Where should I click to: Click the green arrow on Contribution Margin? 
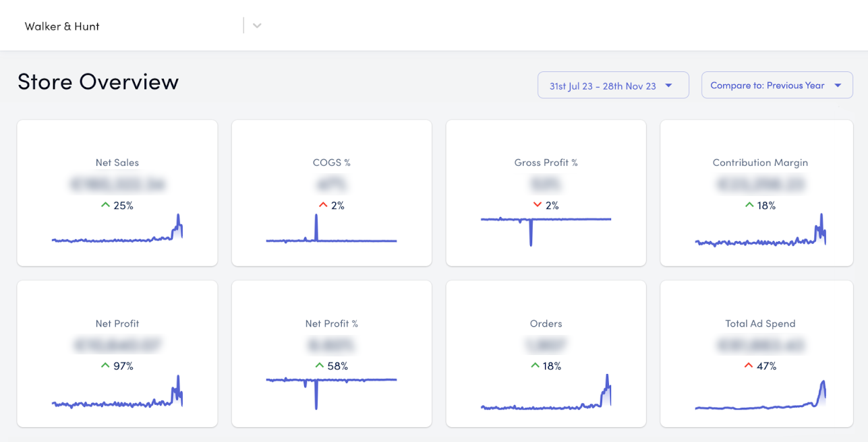coord(749,206)
